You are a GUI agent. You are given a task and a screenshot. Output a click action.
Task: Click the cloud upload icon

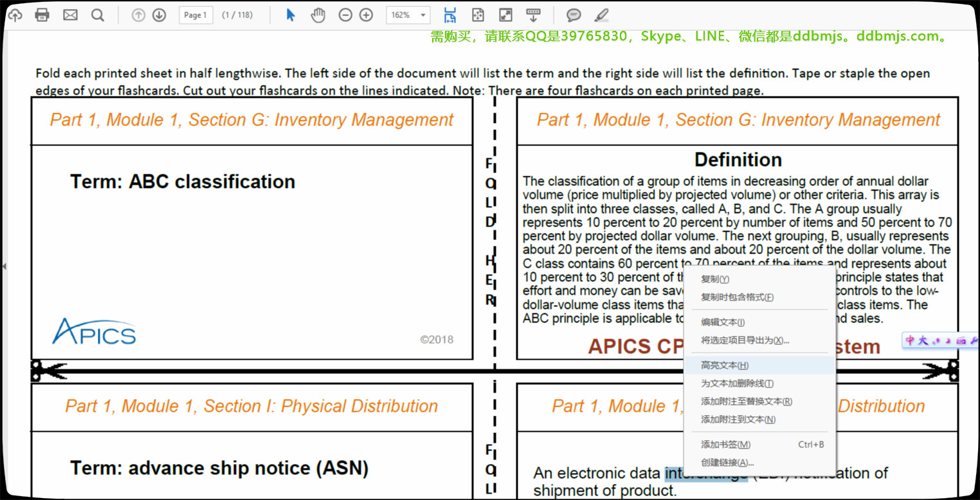point(14,15)
